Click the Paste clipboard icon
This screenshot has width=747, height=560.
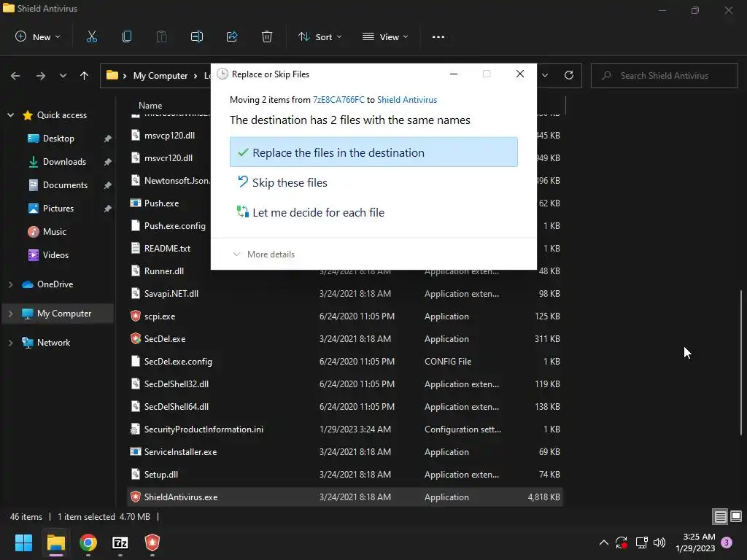[x=161, y=36]
